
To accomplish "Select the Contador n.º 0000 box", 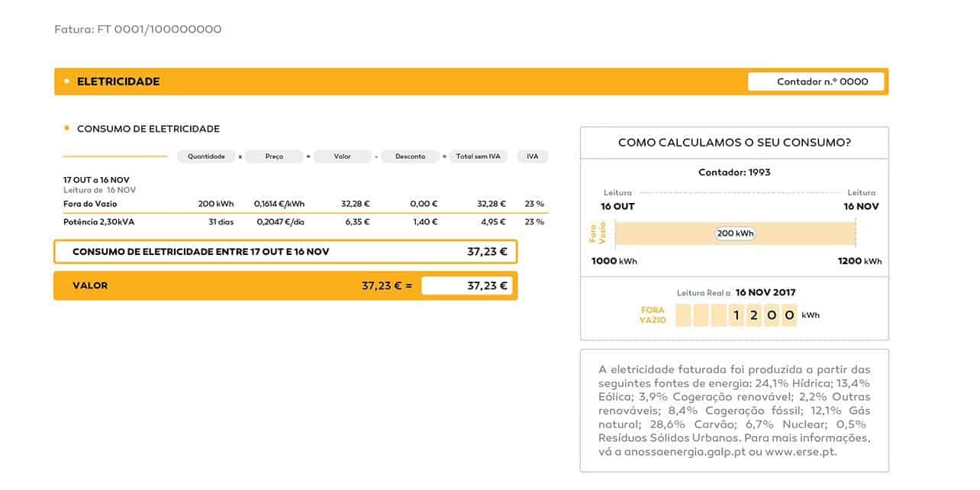I will (816, 82).
